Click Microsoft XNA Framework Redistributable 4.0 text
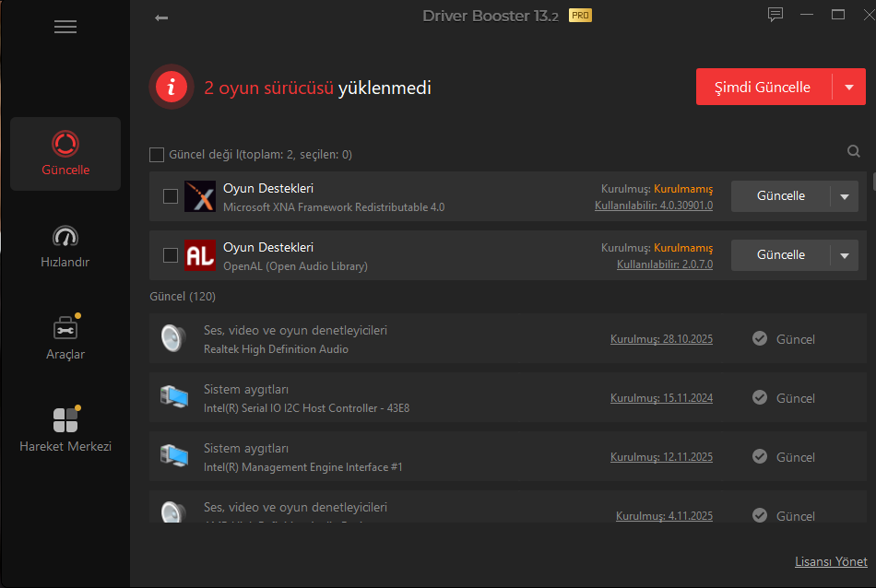 (334, 207)
